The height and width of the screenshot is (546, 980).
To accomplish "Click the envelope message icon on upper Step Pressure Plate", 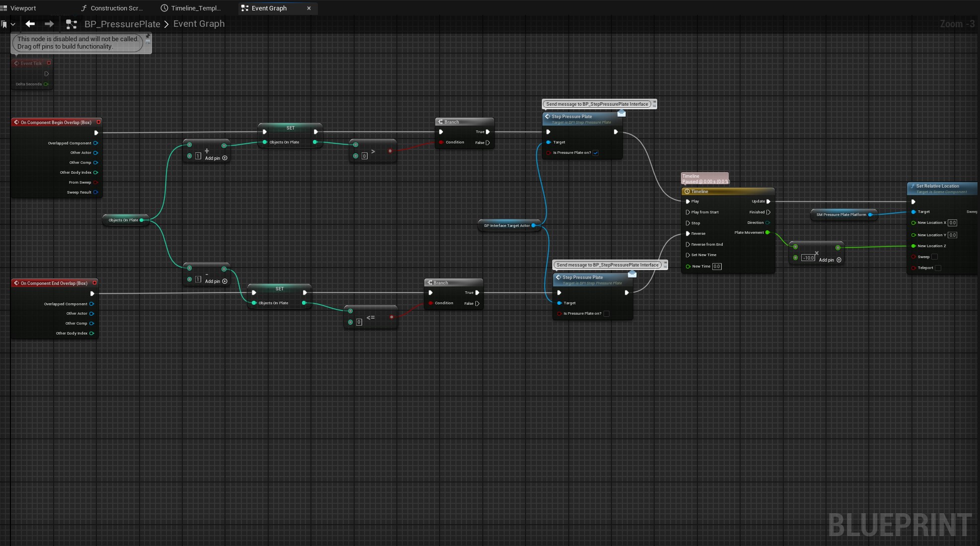I will [621, 114].
